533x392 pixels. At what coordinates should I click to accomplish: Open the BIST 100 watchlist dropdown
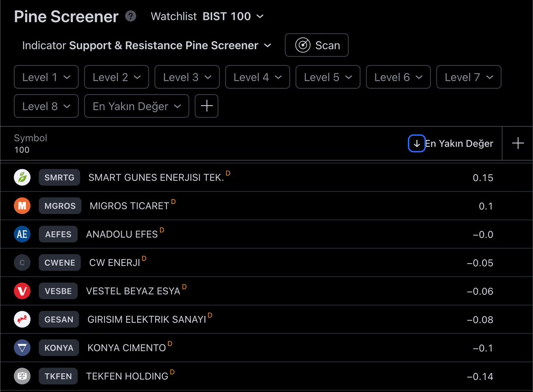point(233,16)
